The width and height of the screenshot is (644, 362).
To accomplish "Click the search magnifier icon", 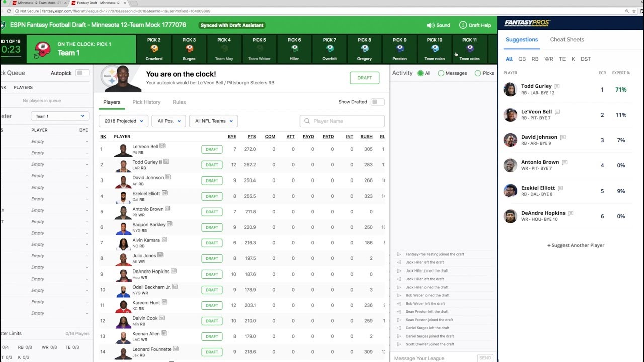I will [x=307, y=121].
